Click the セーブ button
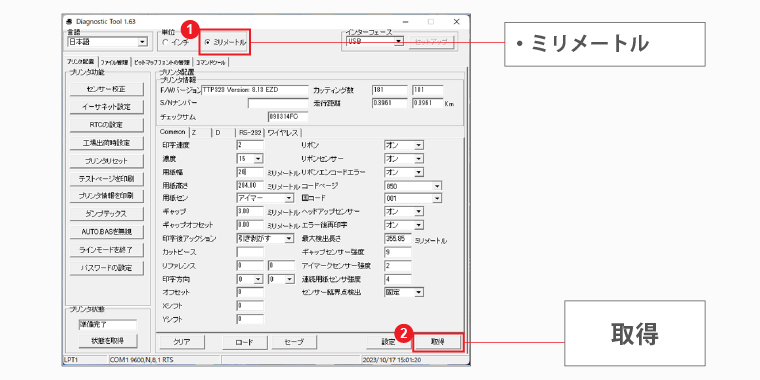760x380 pixels. click(x=294, y=342)
